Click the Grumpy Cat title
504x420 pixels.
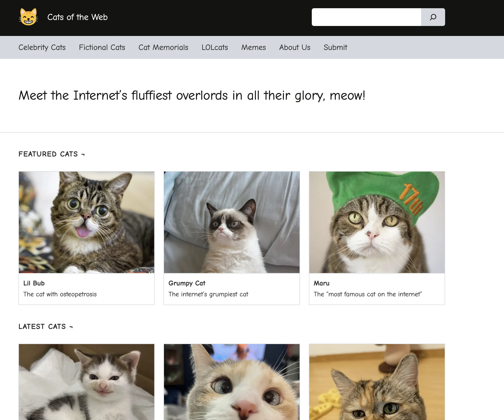[187, 283]
